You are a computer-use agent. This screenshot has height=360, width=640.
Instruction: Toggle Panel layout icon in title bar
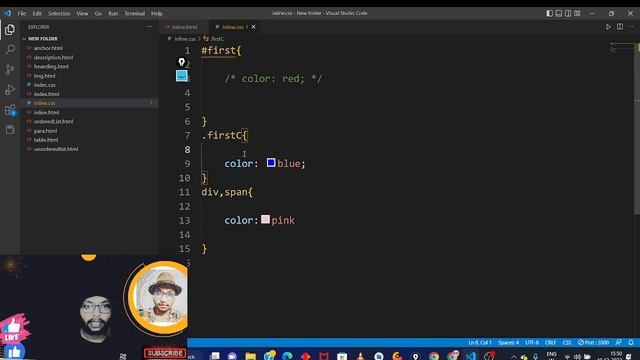coord(559,13)
